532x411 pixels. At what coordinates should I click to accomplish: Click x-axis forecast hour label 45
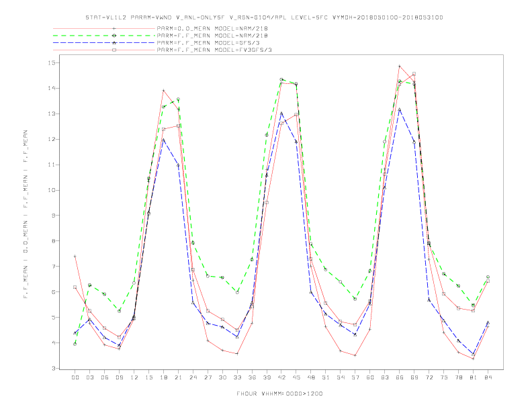[296, 377]
